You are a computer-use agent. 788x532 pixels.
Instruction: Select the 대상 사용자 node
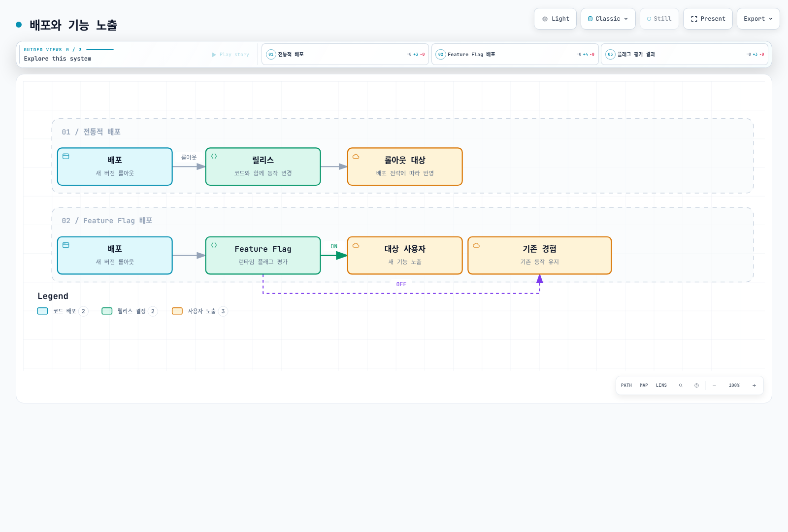click(x=405, y=255)
